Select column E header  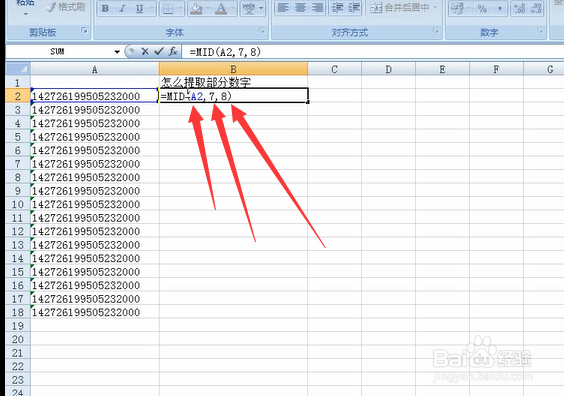442,69
